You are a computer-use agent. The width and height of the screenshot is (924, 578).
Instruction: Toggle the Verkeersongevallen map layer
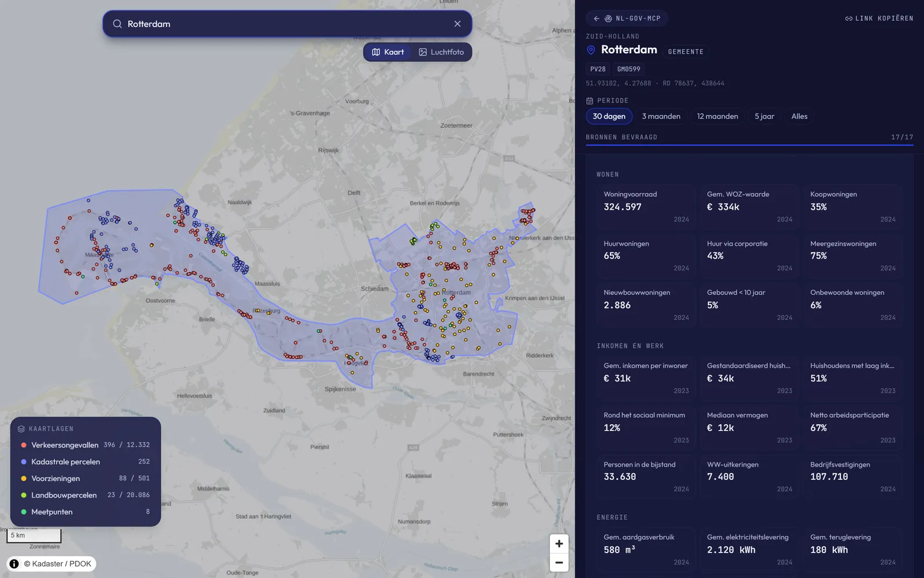pyautogui.click(x=85, y=445)
